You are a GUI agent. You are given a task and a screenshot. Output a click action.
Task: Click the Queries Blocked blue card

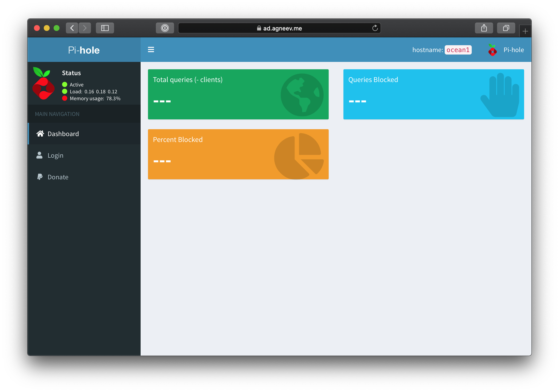pyautogui.click(x=434, y=94)
